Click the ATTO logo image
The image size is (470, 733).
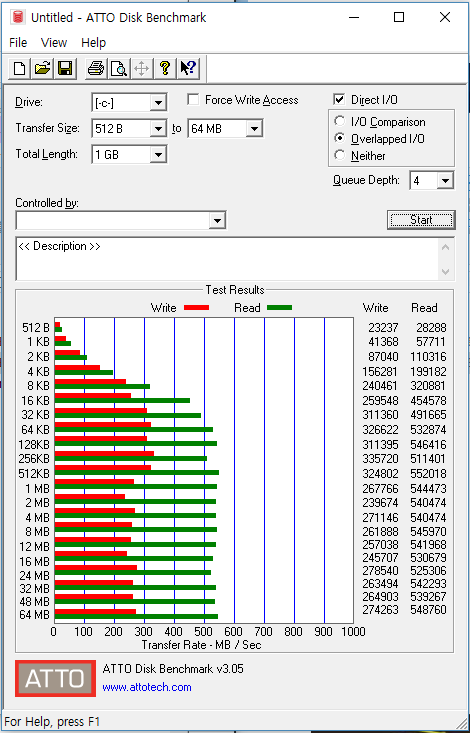tap(55, 678)
